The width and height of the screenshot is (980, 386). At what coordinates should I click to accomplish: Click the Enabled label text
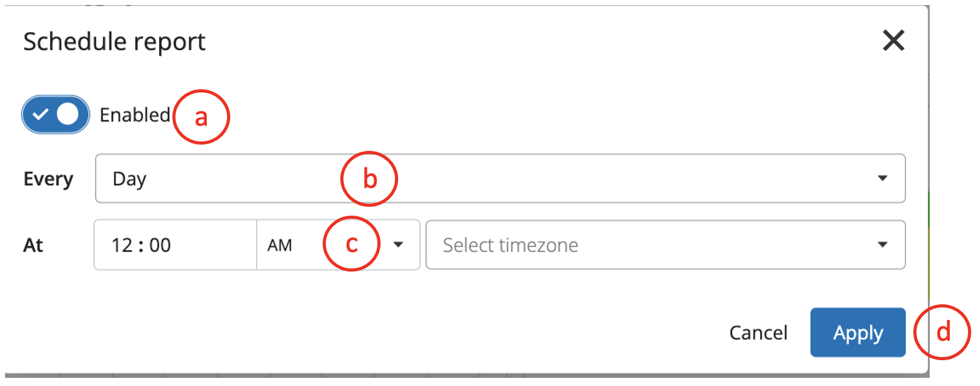tap(135, 115)
